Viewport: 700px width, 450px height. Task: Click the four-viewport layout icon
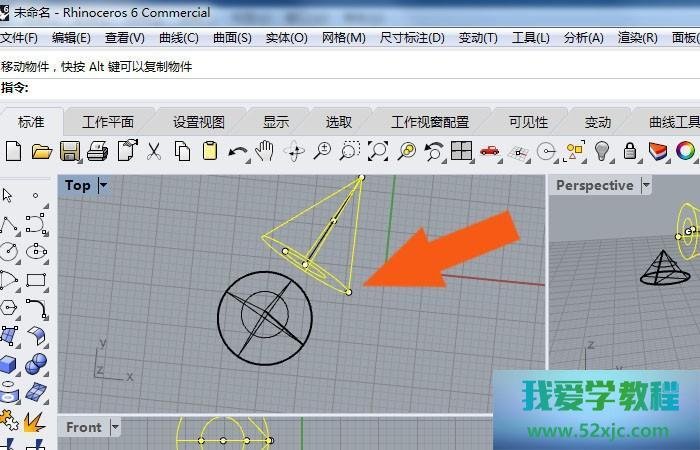[x=461, y=151]
